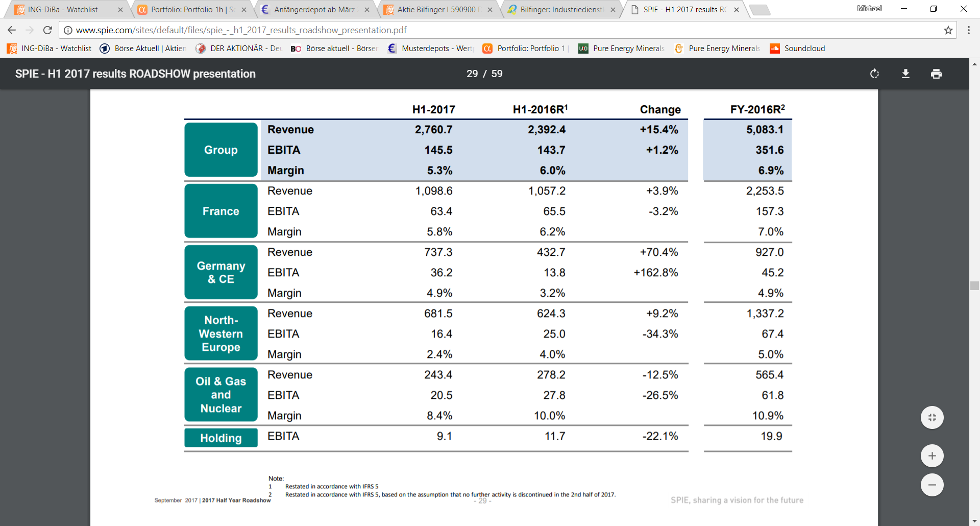Click the Holding segment label
This screenshot has height=526, width=980.
(x=221, y=438)
